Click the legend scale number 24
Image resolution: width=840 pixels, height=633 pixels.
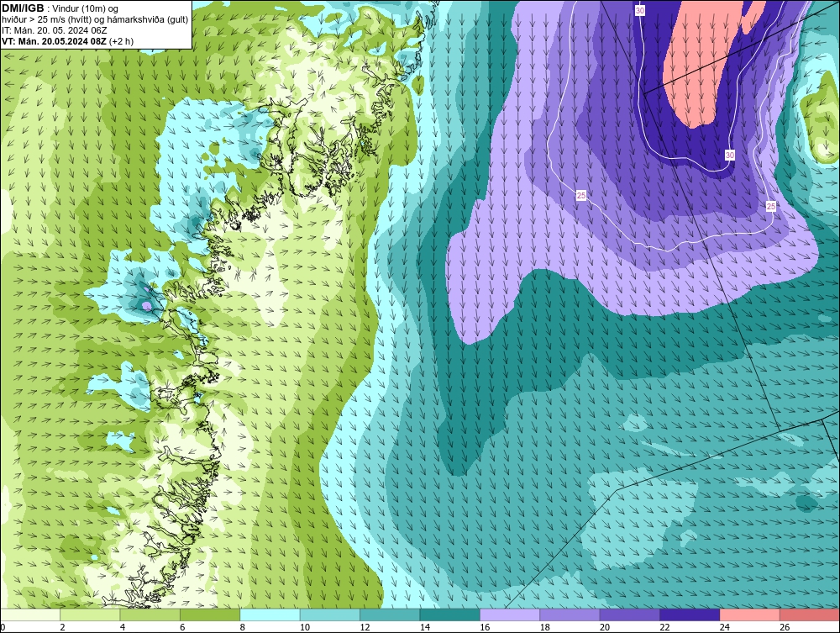point(725,627)
